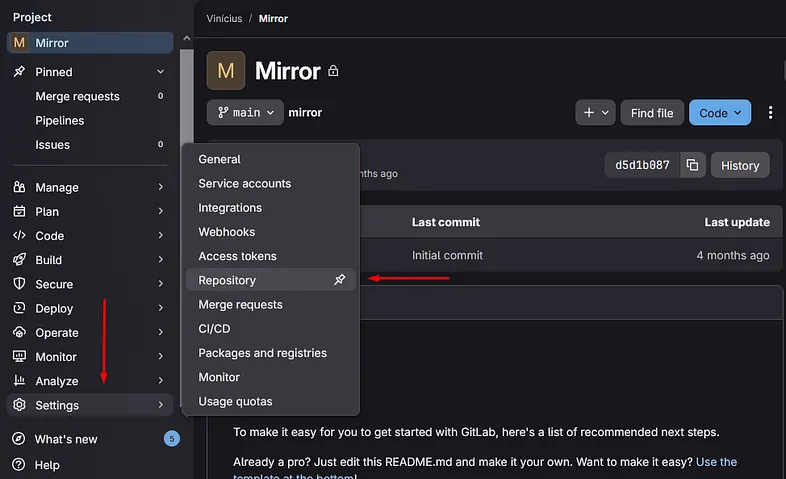Image resolution: width=786 pixels, height=479 pixels.
Task: Open Merge requests settings in flyout
Action: point(270,304)
